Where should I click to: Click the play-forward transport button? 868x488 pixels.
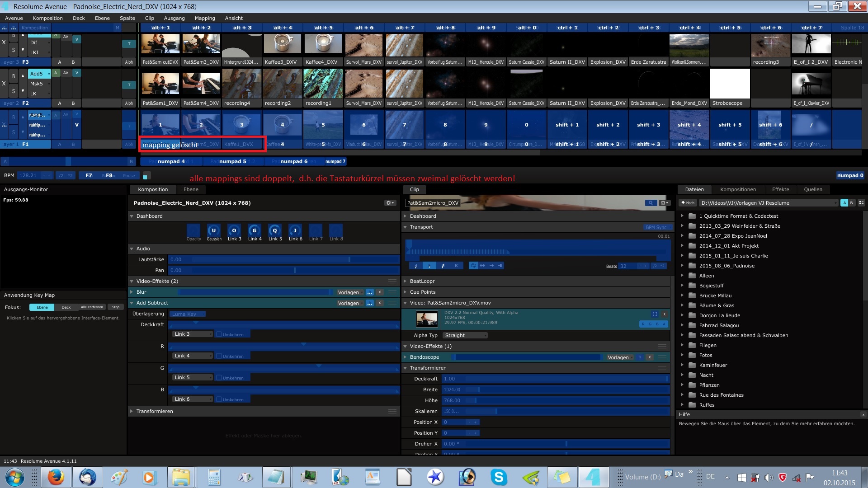(x=429, y=266)
